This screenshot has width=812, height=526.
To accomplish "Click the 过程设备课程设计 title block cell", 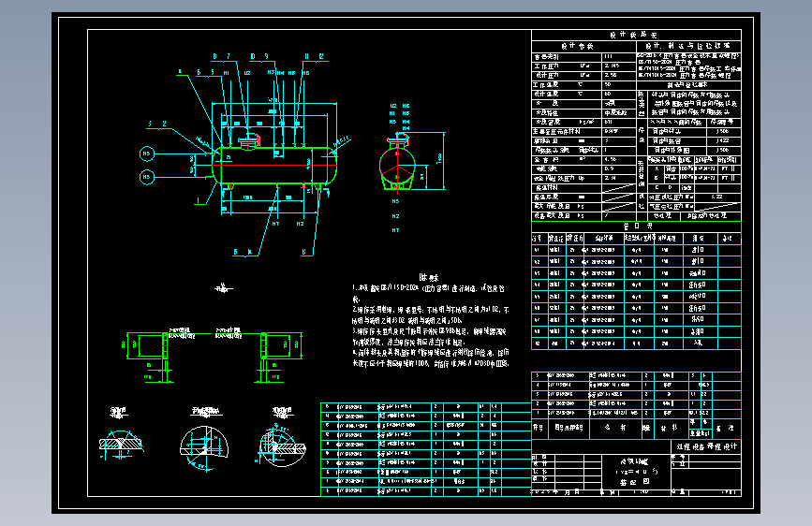I will pos(707,446).
